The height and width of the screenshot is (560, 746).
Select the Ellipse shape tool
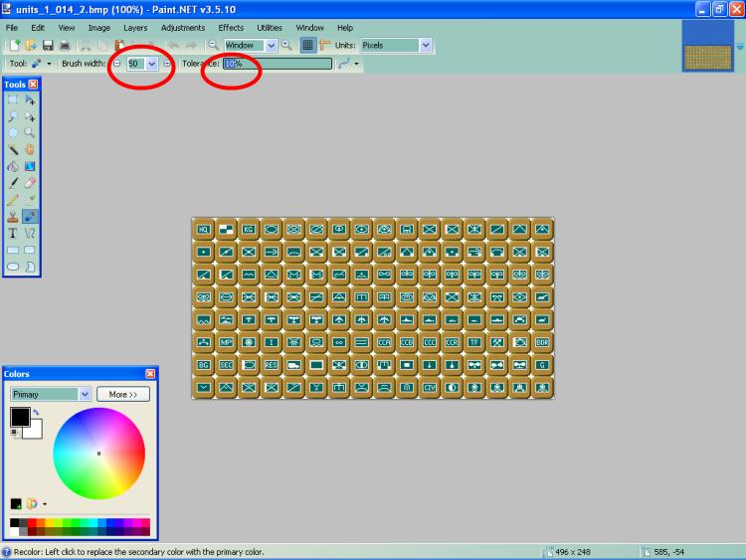pyautogui.click(x=13, y=267)
